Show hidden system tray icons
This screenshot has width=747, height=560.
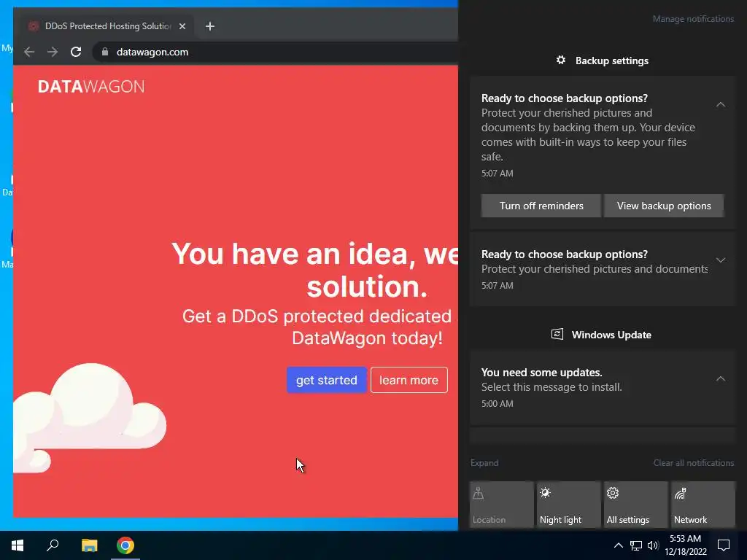(618, 545)
